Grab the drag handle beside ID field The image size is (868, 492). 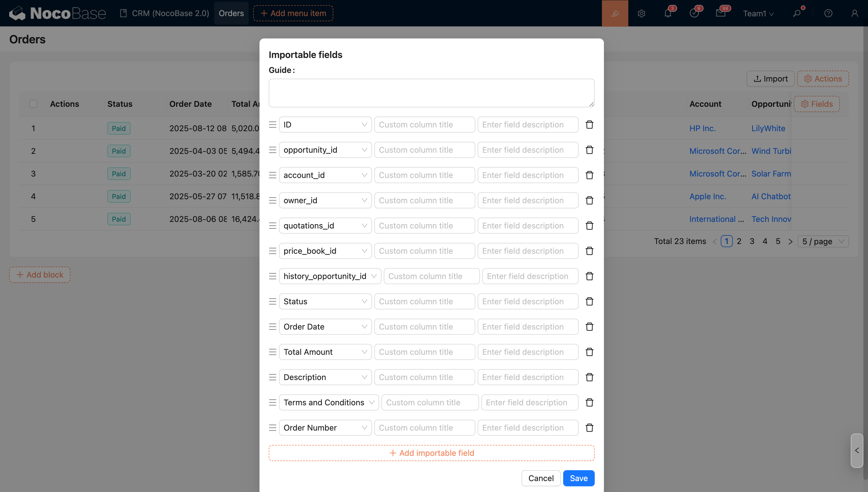click(x=272, y=125)
